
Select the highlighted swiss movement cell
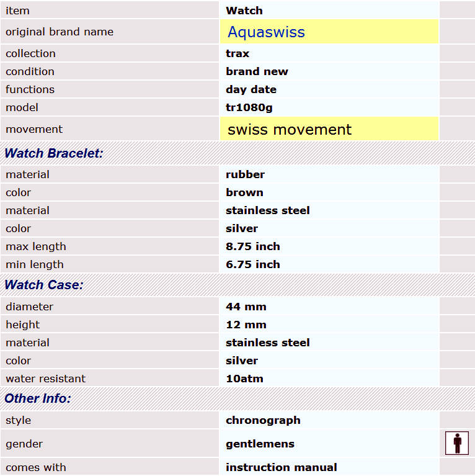pos(289,130)
